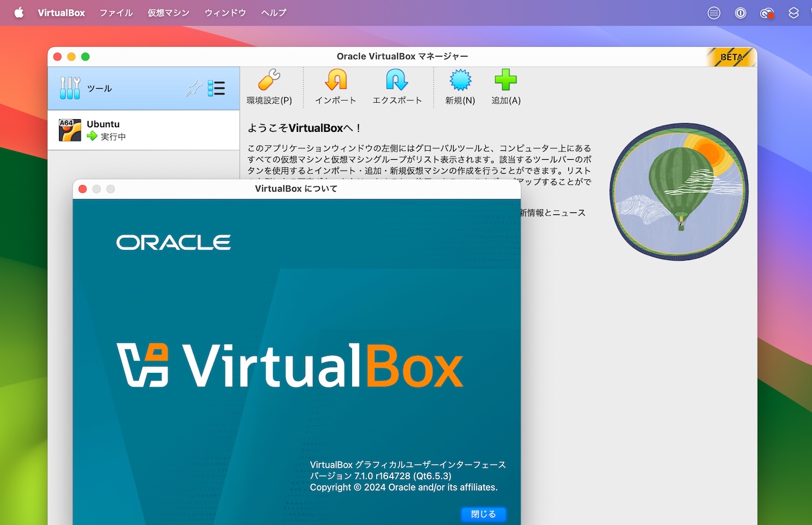Create new VM with 新規(N) icon
This screenshot has width=812, height=525.
click(x=460, y=81)
